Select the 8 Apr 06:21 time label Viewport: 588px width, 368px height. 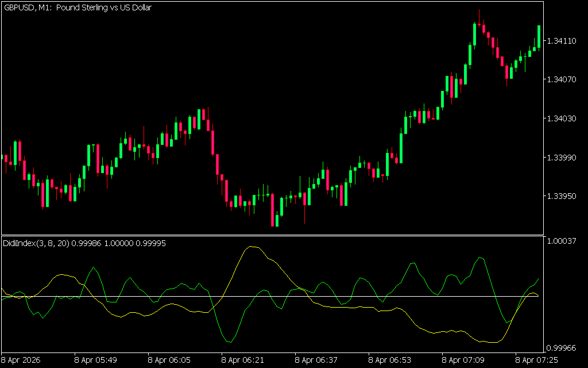[243, 361]
